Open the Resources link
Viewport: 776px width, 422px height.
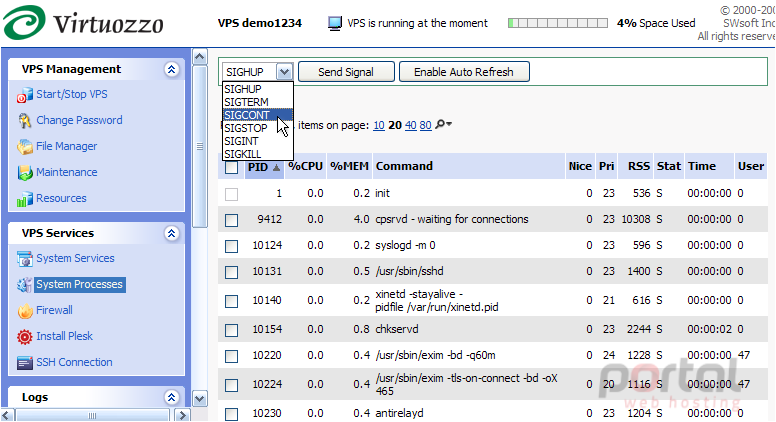(61, 198)
